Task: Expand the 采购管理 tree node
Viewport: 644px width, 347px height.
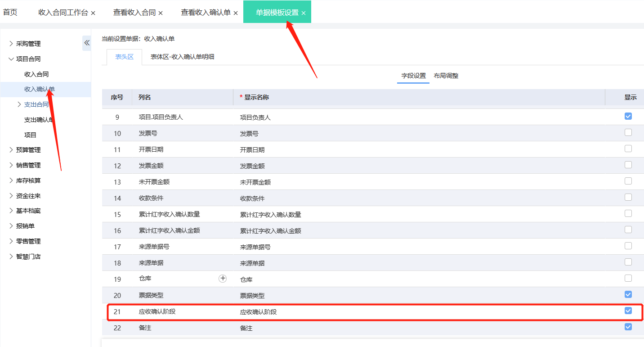Action: (x=11, y=44)
